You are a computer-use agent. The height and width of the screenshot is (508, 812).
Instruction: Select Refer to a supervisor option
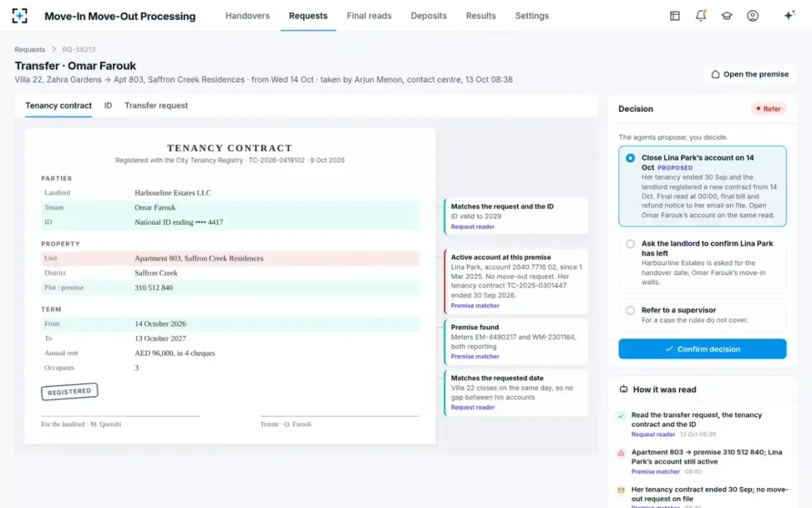[702, 315]
